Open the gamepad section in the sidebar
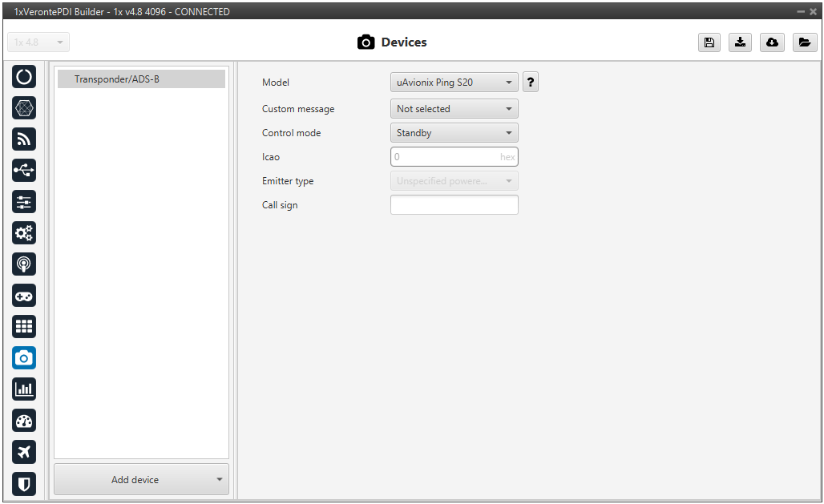Image resolution: width=824 pixels, height=504 pixels. coord(24,295)
